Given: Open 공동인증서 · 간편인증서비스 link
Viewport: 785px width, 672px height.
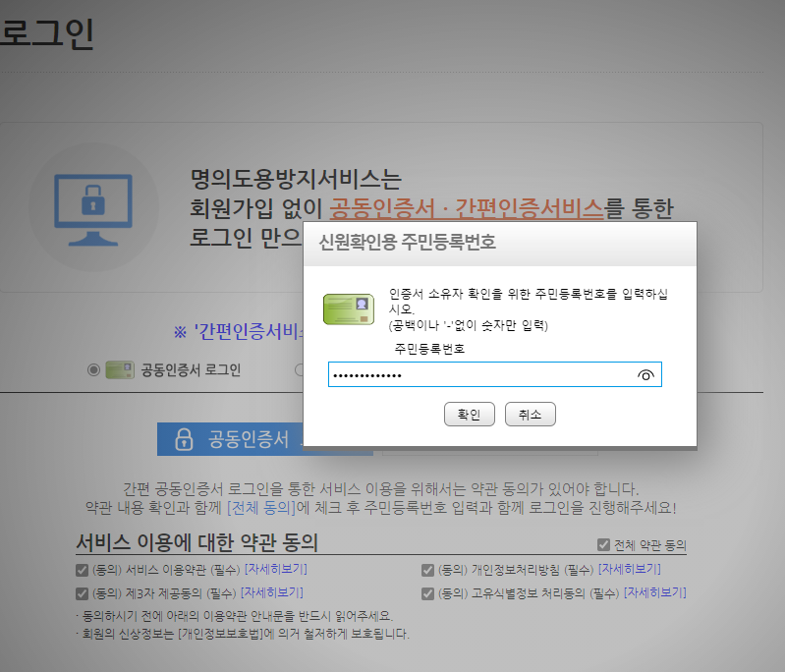Looking at the screenshot, I should (x=467, y=208).
